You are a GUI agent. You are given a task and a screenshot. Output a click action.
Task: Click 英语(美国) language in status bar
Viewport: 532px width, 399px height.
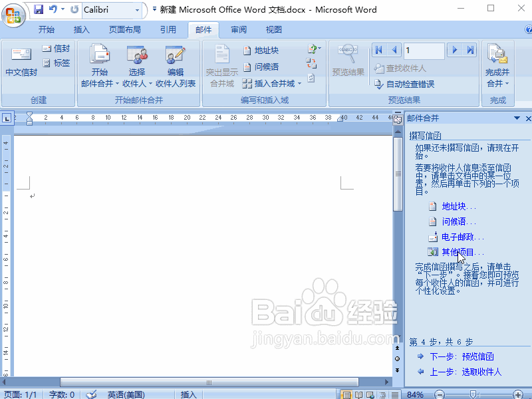tap(126, 394)
